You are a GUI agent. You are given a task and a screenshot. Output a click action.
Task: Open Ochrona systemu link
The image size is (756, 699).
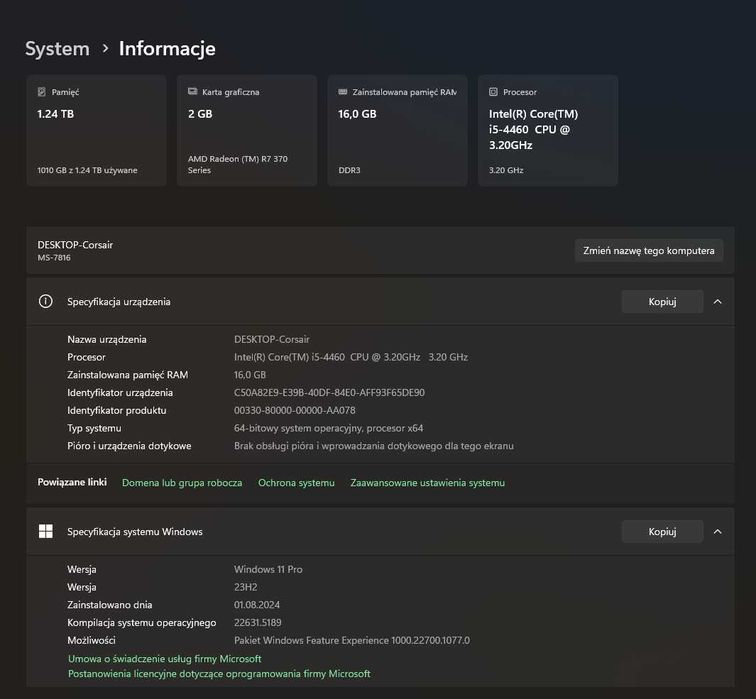pos(296,483)
